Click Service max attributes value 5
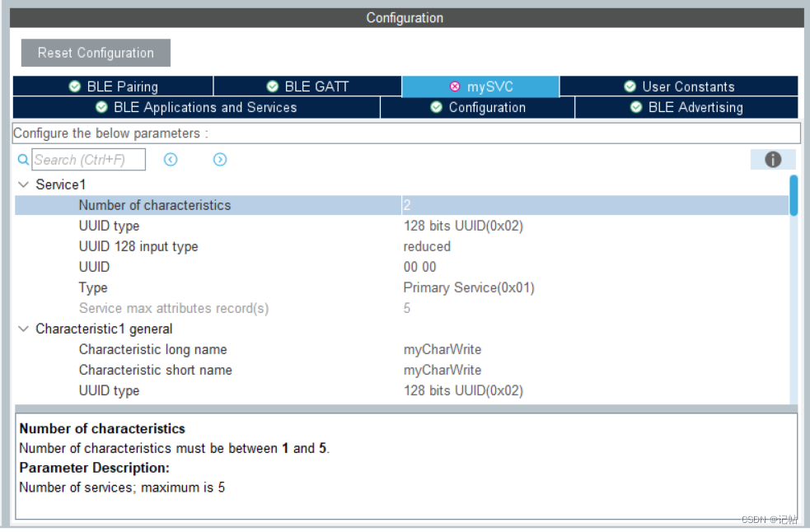 [407, 308]
